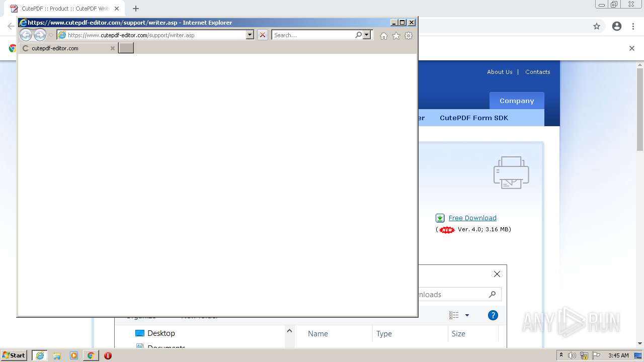Close the file save dialog

click(497, 274)
